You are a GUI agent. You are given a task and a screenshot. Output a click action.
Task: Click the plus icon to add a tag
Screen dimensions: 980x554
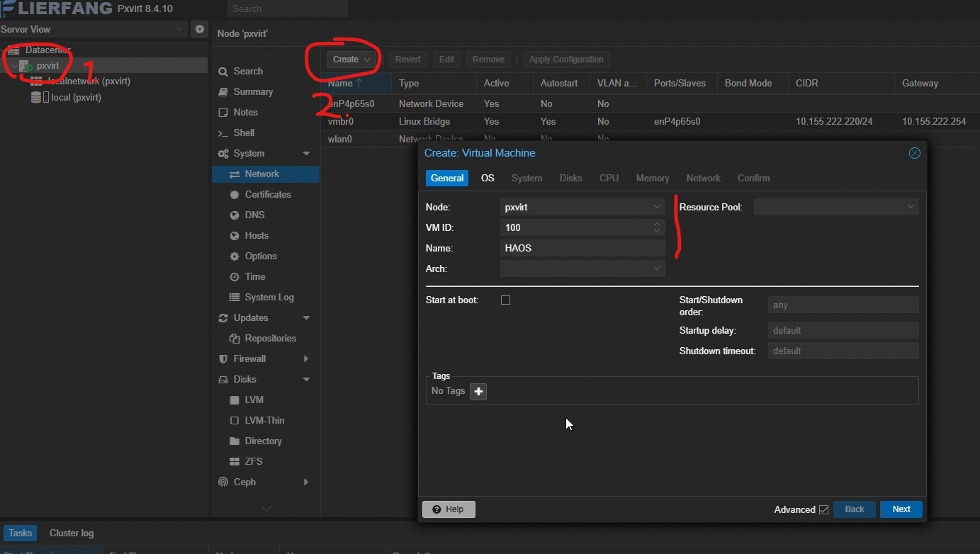[x=478, y=391]
